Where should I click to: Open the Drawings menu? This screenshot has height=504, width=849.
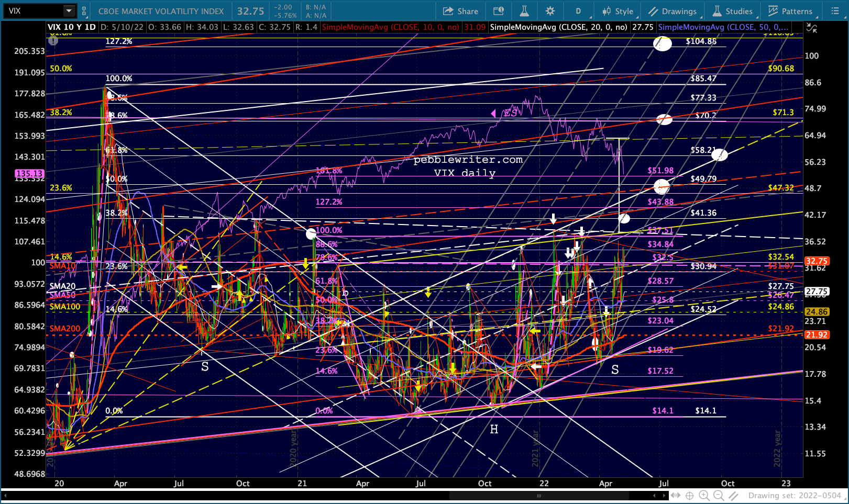673,11
